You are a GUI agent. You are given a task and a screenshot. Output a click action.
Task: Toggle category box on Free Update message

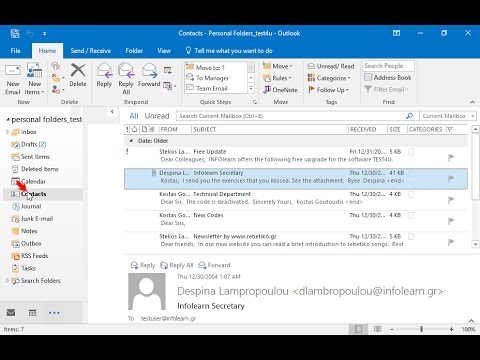411,152
